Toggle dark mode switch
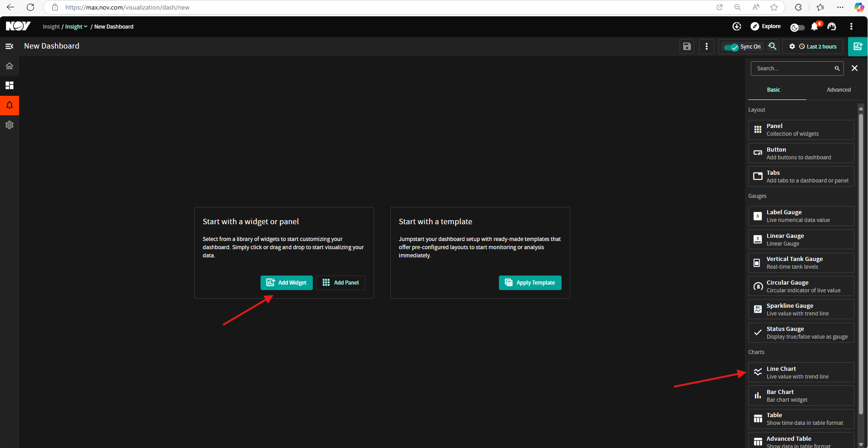 (x=797, y=27)
